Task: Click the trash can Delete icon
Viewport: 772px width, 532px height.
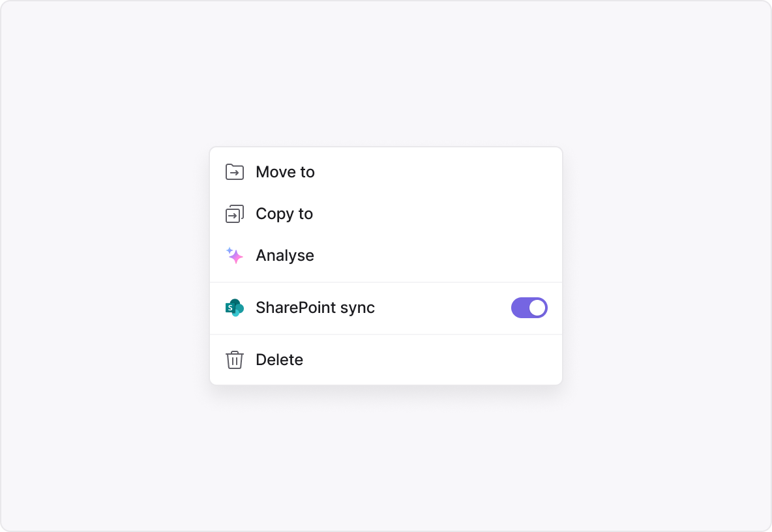Action: (234, 360)
